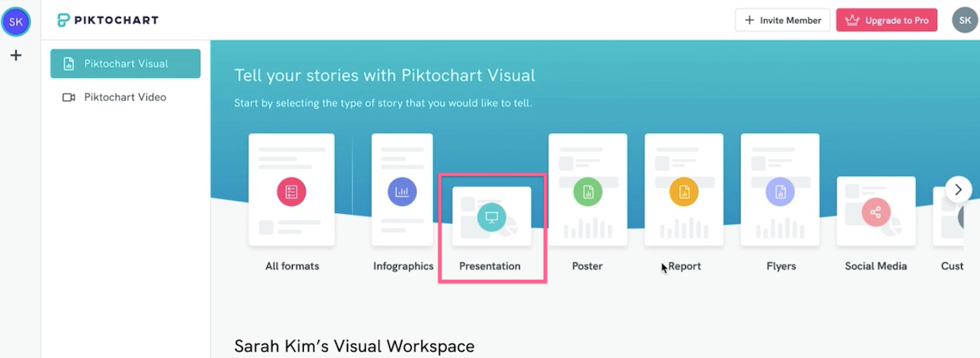Open the Social Media label
Image resolution: width=980 pixels, height=358 pixels.
[876, 267]
